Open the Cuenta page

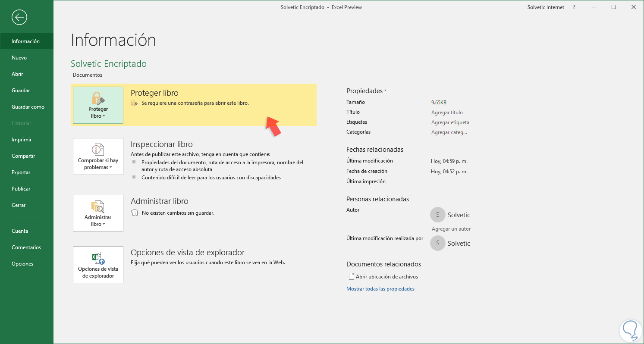click(x=27, y=231)
